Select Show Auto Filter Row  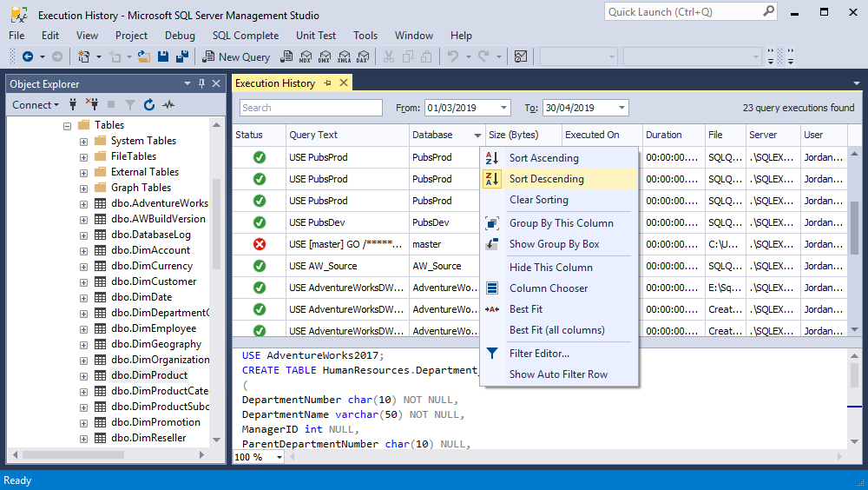(559, 374)
